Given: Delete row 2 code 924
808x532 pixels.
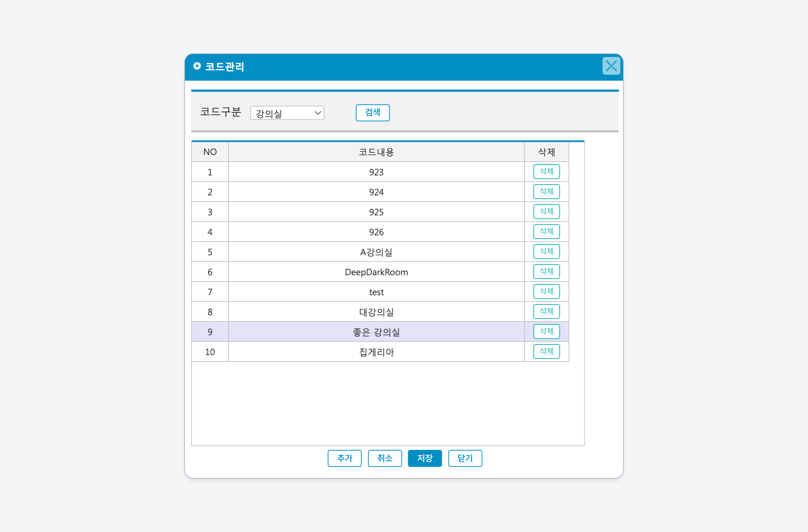Looking at the screenshot, I should [546, 192].
